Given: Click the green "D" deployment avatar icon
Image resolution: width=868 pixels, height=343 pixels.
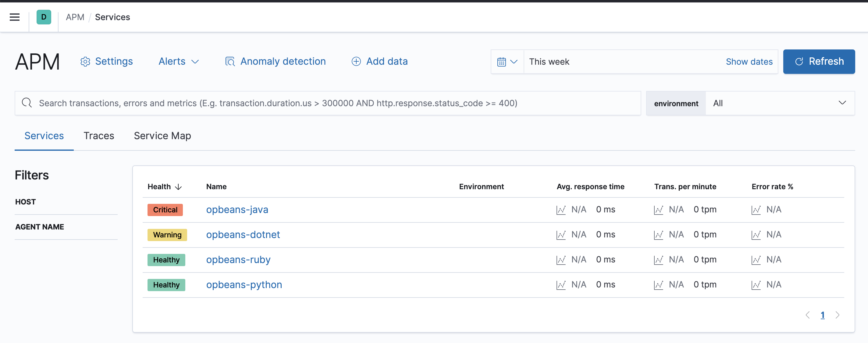Looking at the screenshot, I should coord(44,17).
